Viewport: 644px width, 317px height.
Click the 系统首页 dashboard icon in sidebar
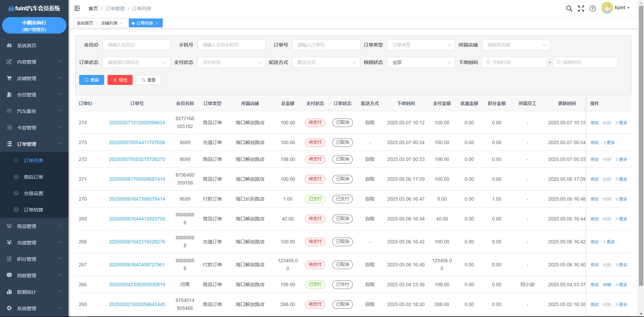click(x=9, y=46)
